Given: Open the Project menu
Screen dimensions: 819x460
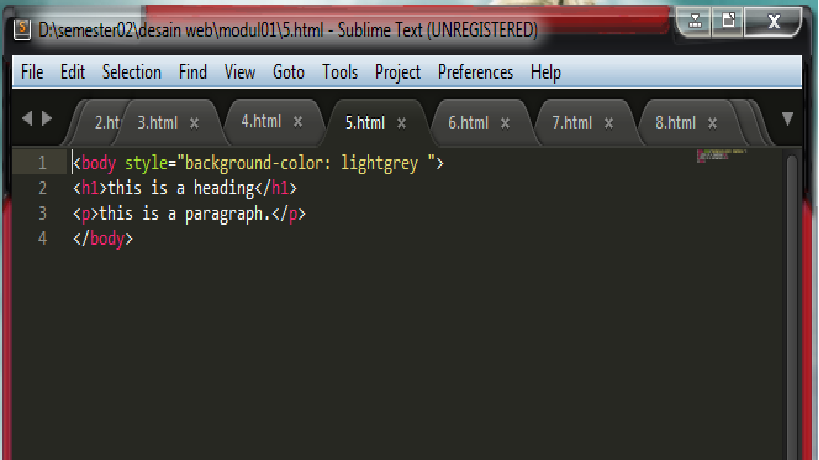Looking at the screenshot, I should pos(397,72).
